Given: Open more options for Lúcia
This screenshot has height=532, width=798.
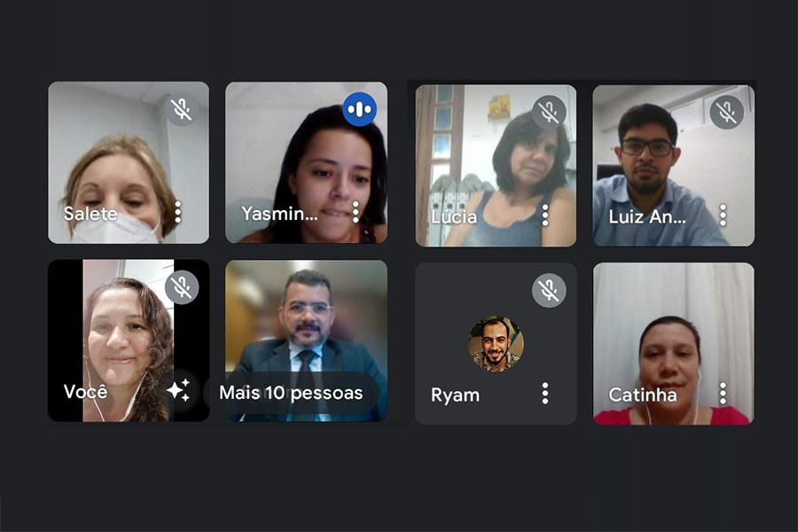Looking at the screenshot, I should pyautogui.click(x=545, y=215).
